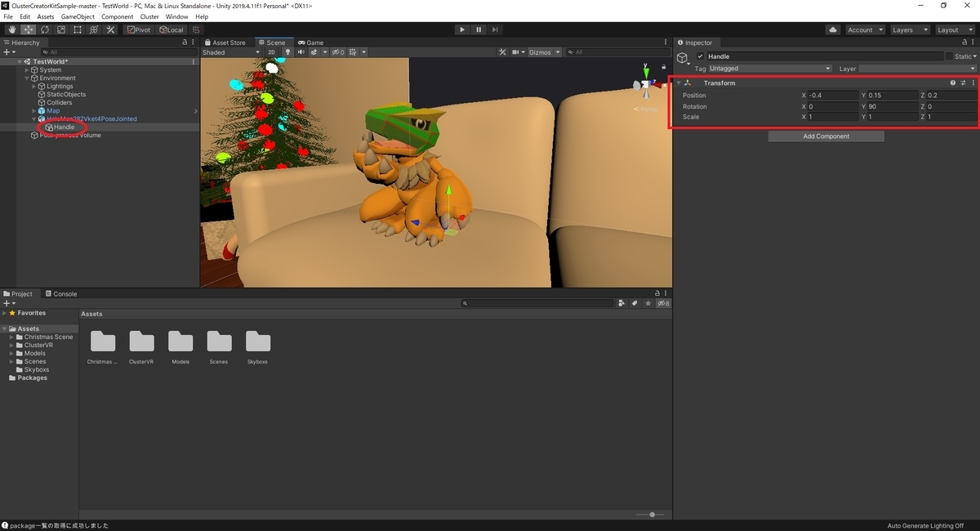Open the Static dropdown arrow

pyautogui.click(x=974, y=56)
